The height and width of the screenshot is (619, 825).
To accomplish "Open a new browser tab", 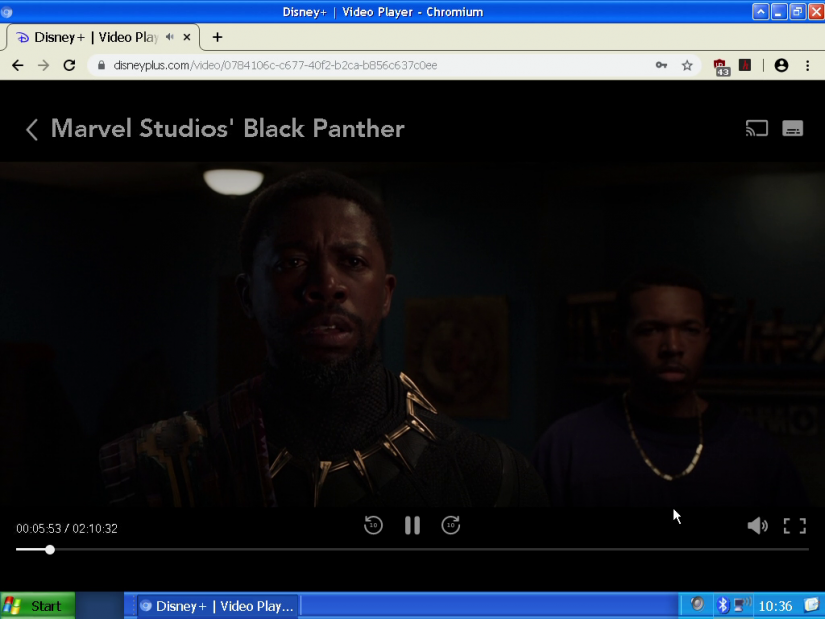I will (217, 37).
